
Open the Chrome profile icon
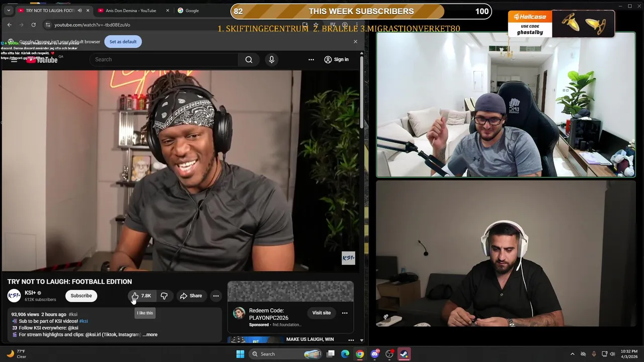(x=345, y=25)
